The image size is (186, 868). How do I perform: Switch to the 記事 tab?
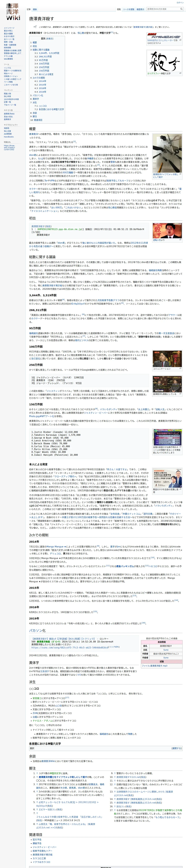(29, 9)
